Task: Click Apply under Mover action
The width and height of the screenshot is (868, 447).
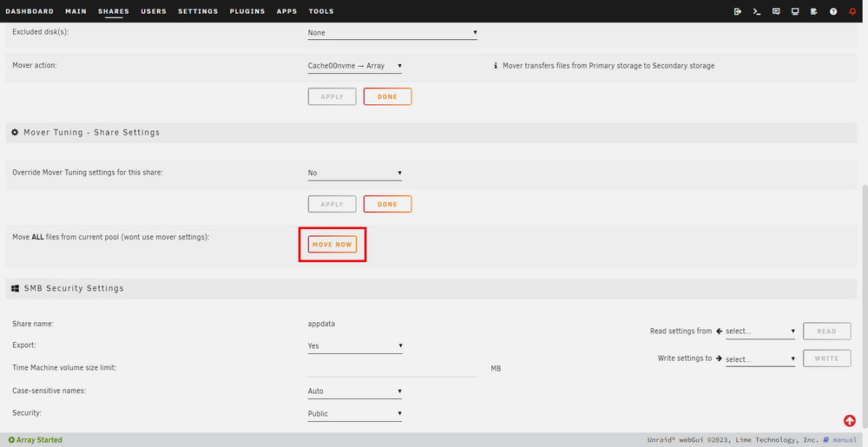Action: [332, 97]
